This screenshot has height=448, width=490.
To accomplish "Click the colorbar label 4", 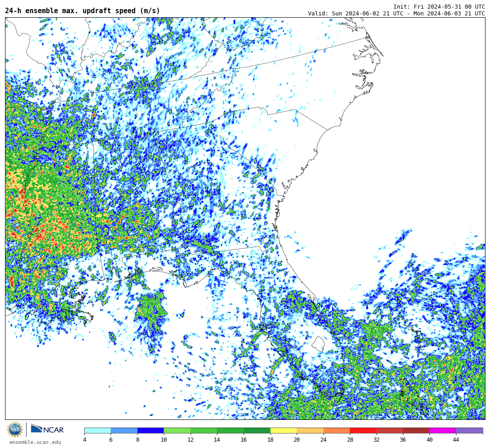I will pos(85,439).
